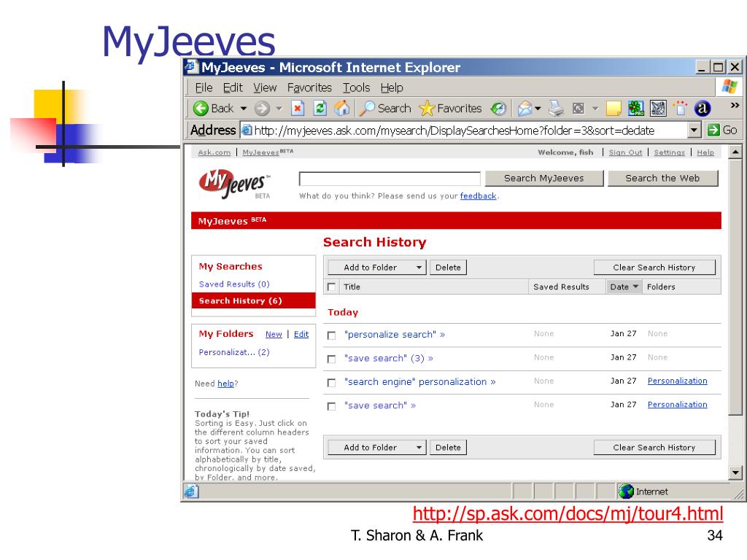
Task: Check the "search engine" personalization row checkbox
Action: click(x=332, y=382)
